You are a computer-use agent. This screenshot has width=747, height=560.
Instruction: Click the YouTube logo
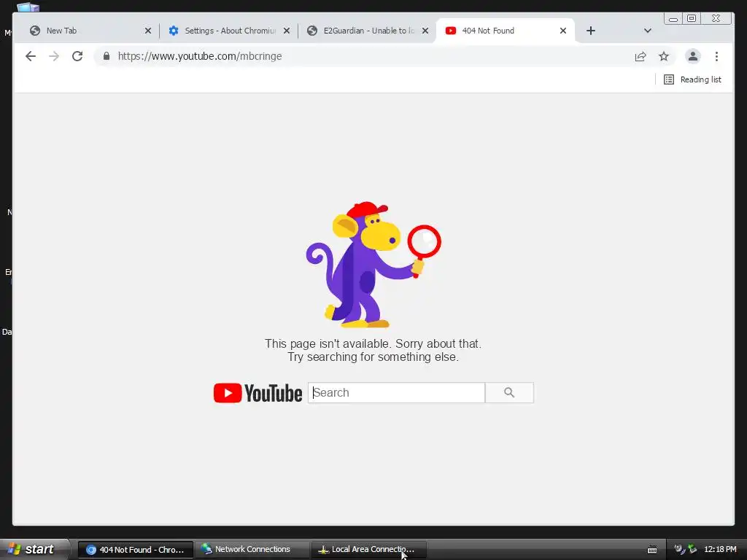point(258,393)
